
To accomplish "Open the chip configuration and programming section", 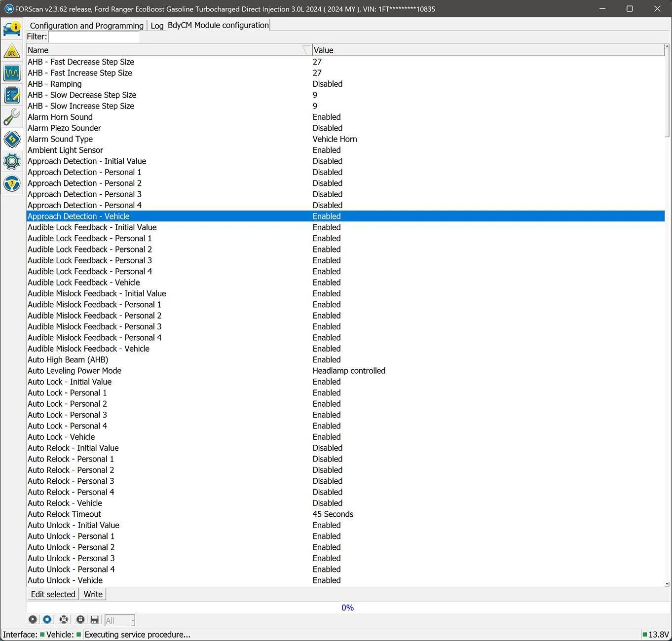I will pos(12,140).
